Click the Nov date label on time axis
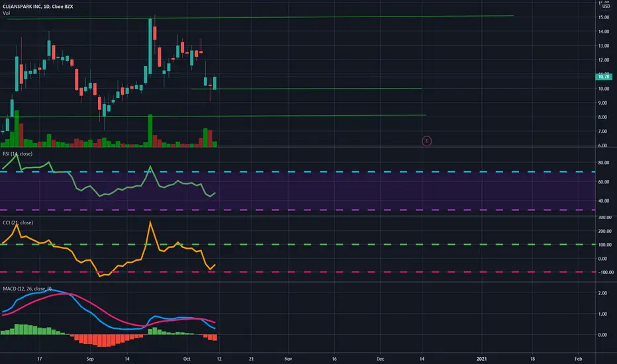Viewport: 617px width, 364px height. click(x=288, y=359)
